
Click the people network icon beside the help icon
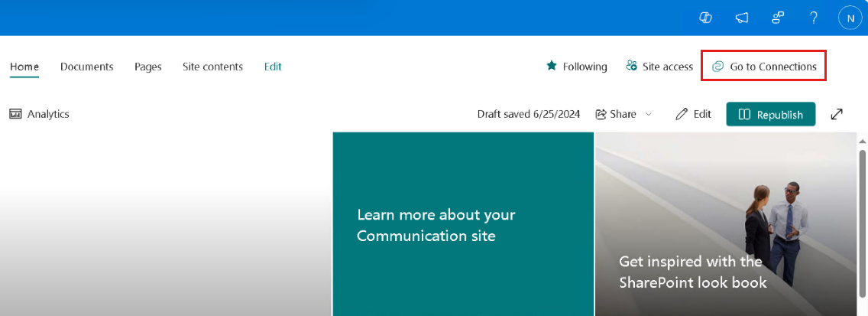pos(778,18)
